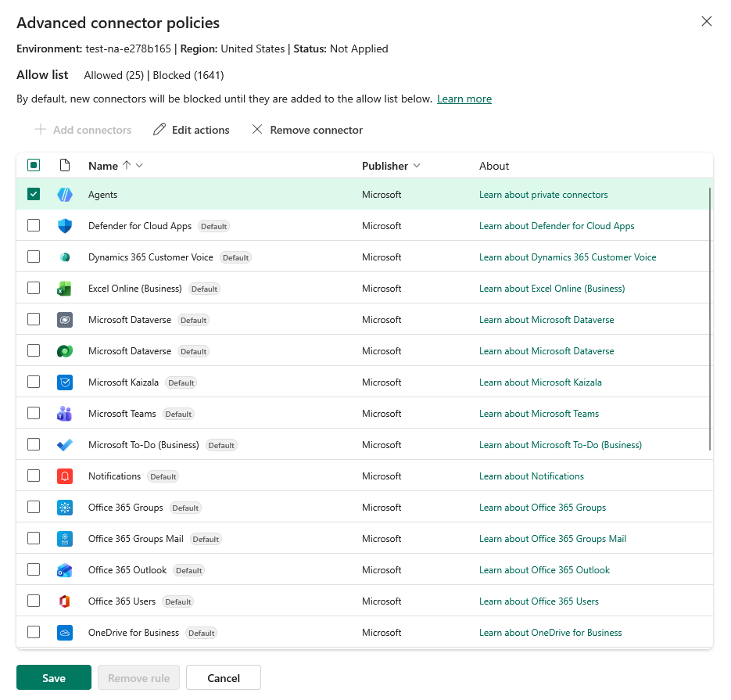Click Edit actions in the toolbar

(x=192, y=130)
